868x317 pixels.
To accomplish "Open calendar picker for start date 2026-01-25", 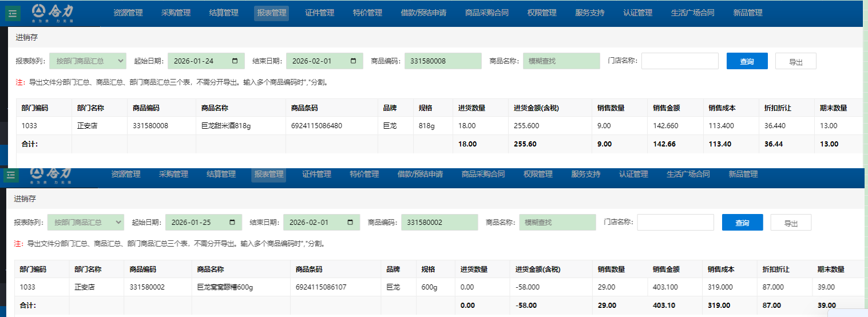I will [x=232, y=222].
